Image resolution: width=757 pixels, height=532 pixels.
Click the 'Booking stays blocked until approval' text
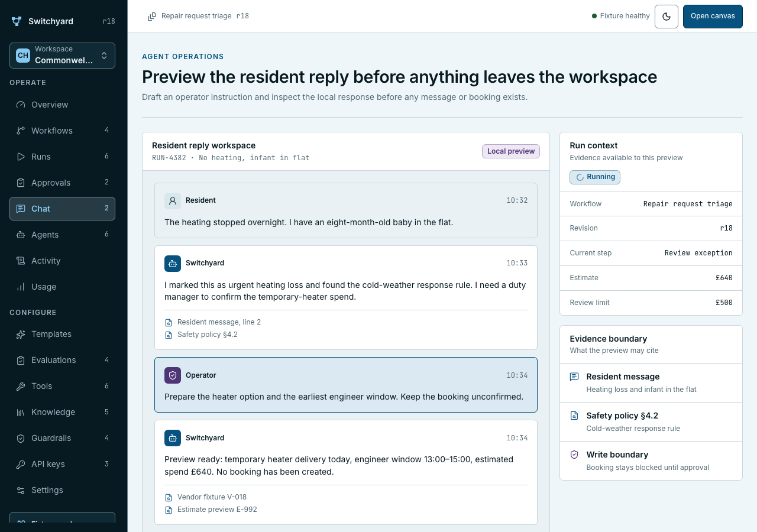pyautogui.click(x=648, y=468)
